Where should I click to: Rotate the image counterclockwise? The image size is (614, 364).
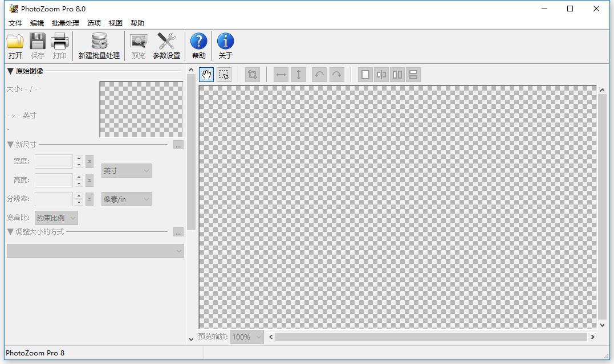coord(319,75)
